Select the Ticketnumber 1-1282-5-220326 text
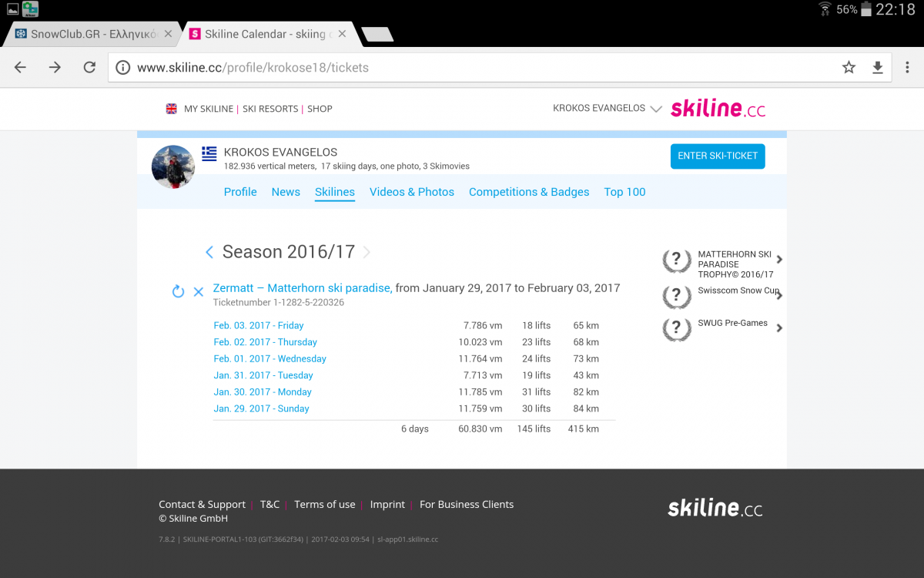924x578 pixels. point(279,303)
